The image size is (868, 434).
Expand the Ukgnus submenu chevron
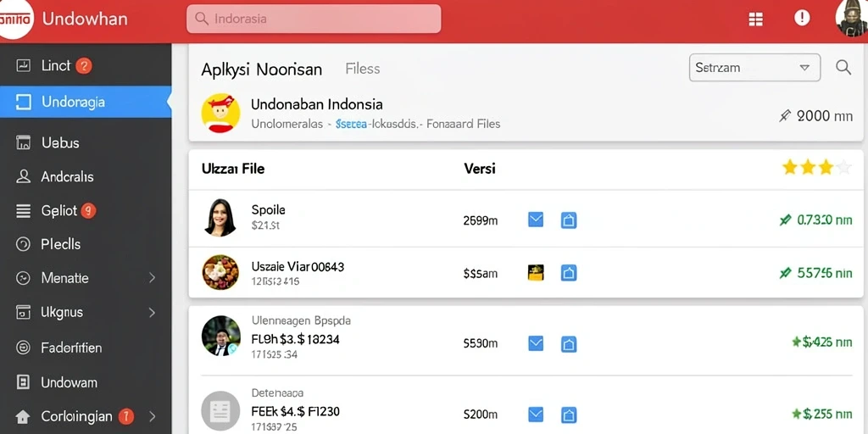153,312
